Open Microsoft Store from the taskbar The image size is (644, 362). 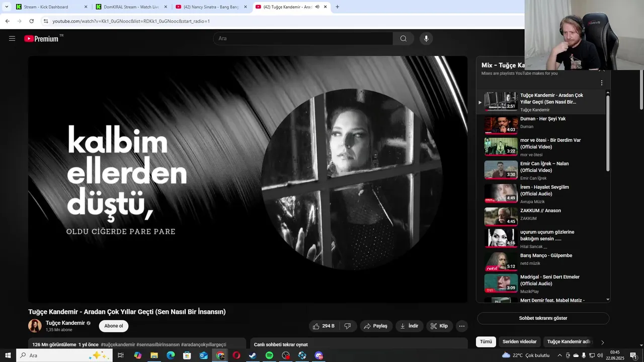click(x=187, y=355)
